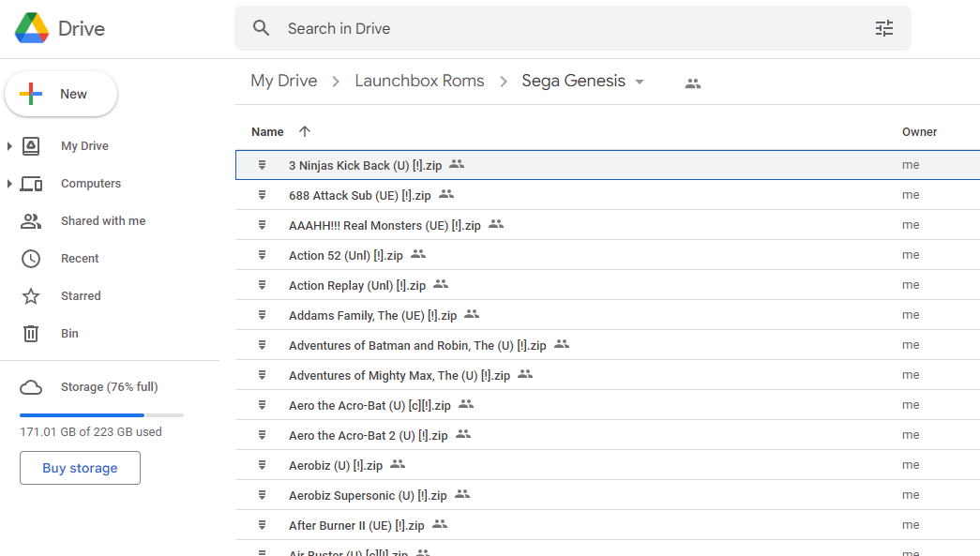Click the Google Drive logo
The height and width of the screenshot is (556, 980).
coord(32,28)
